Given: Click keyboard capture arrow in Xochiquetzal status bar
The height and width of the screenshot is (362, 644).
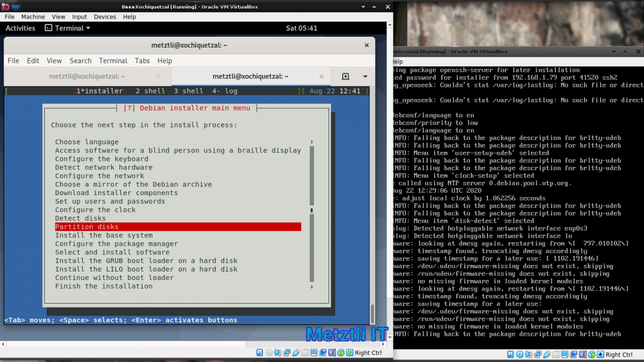Looking at the screenshot, I should [350, 352].
